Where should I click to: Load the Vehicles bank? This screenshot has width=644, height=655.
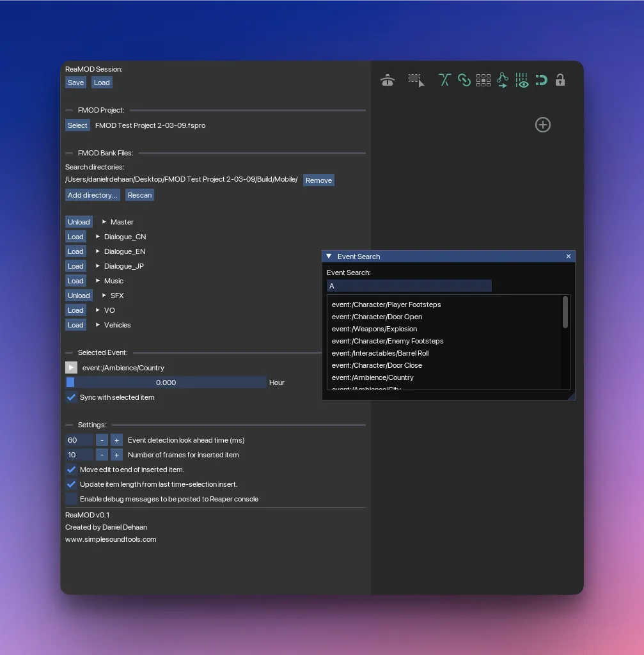(x=75, y=325)
